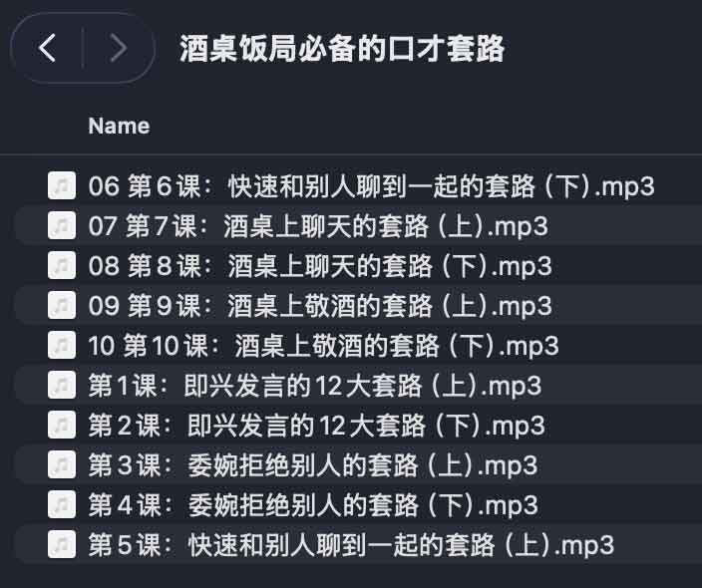The image size is (702, 588).
Task: Click the music icon for 10 第10课
Action: tap(62, 345)
